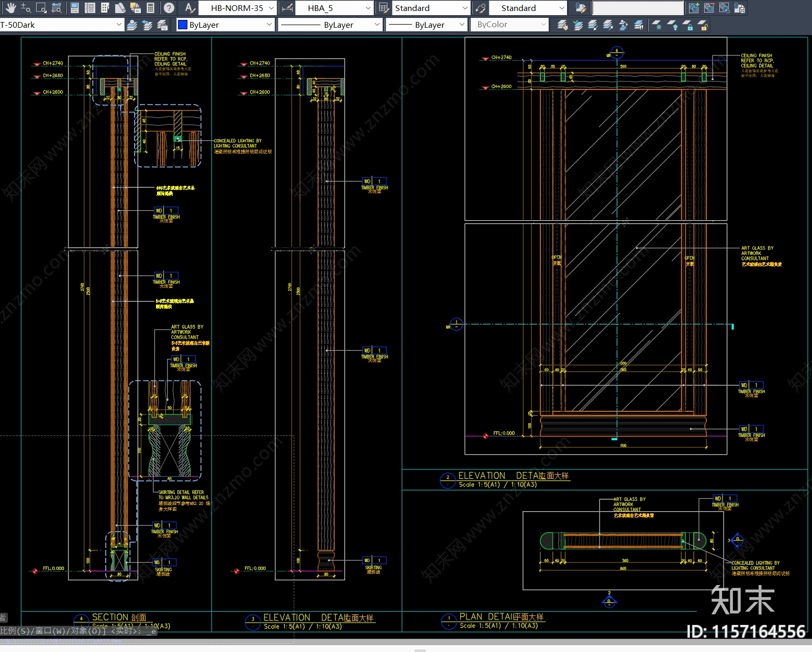
Task: Select the Zoom Window tool
Action: click(41, 8)
